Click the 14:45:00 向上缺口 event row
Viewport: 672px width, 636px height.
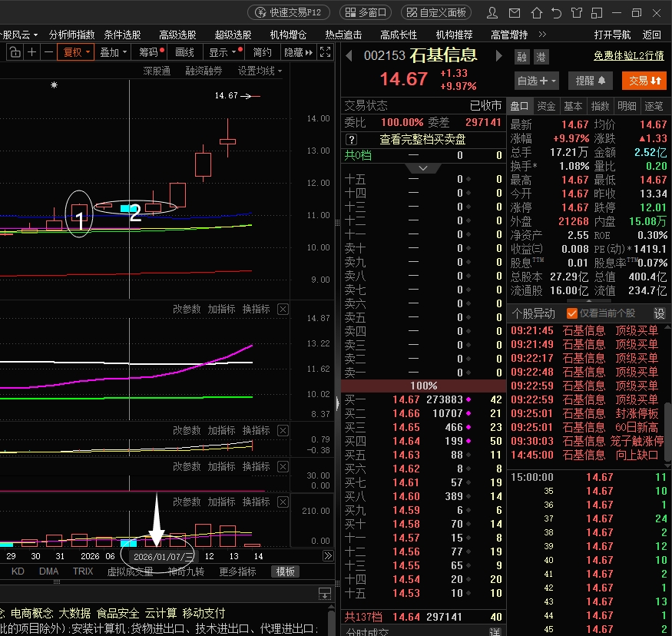584,455
